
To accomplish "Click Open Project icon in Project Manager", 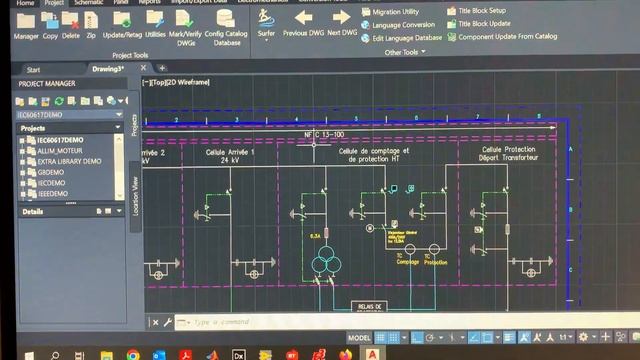I will coord(20,101).
